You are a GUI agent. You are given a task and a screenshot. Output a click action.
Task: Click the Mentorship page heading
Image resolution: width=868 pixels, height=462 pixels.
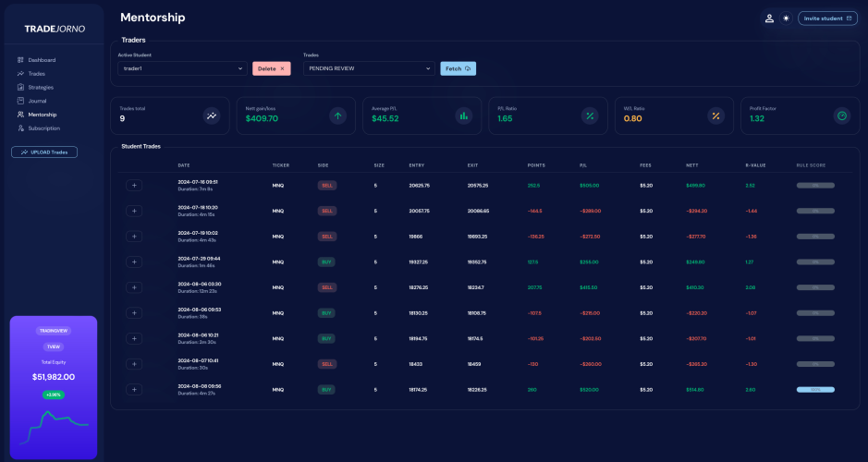pos(153,18)
